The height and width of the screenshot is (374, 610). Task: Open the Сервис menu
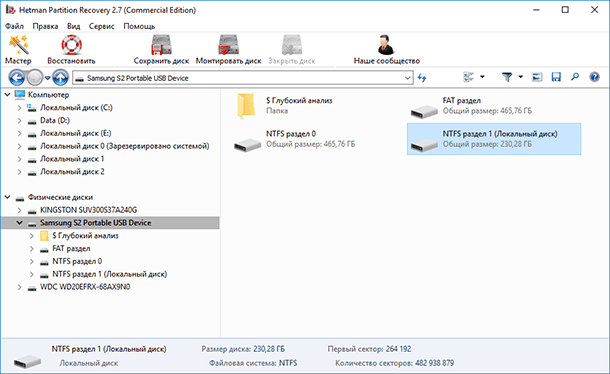[102, 26]
